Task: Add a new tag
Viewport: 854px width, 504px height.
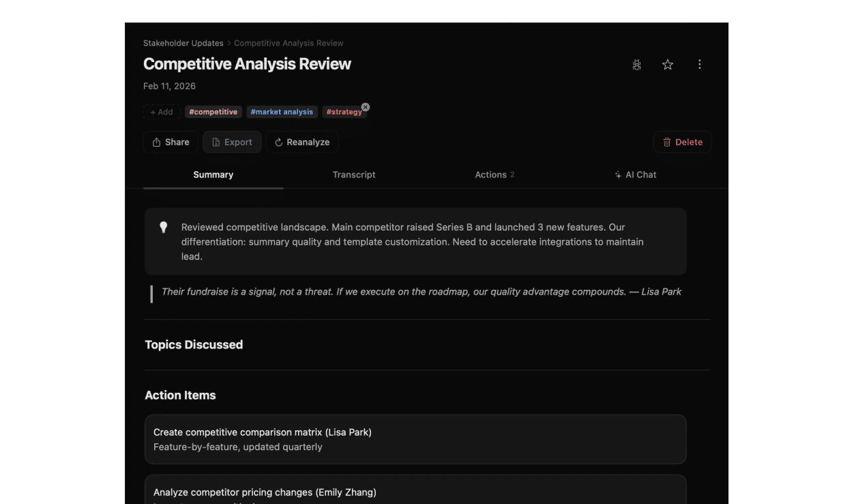Action: tap(162, 112)
